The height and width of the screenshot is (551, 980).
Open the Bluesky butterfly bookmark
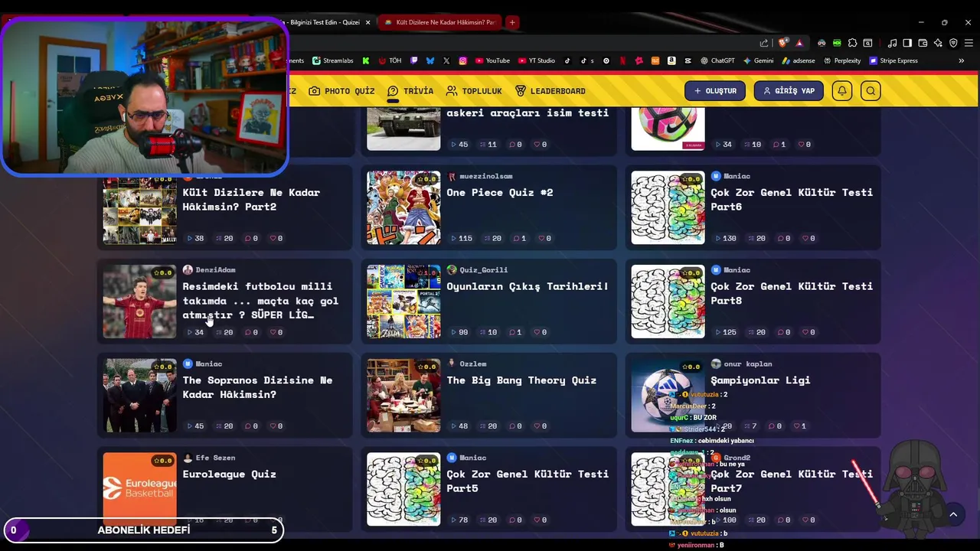coord(430,60)
